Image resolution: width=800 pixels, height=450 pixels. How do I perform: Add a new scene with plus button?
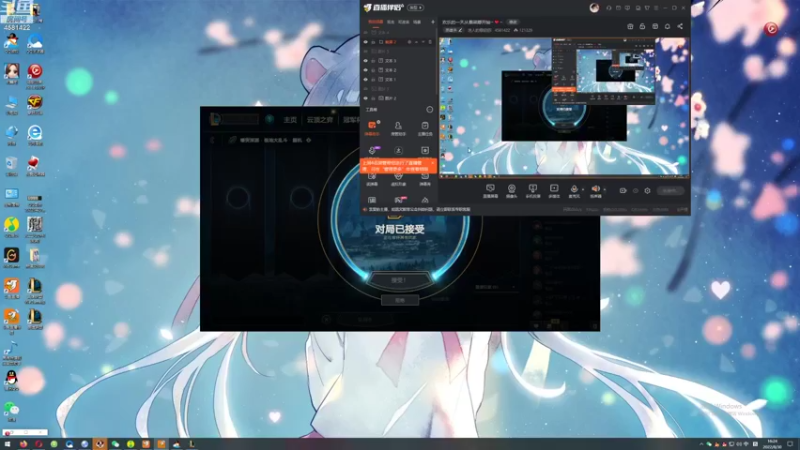coord(433,22)
